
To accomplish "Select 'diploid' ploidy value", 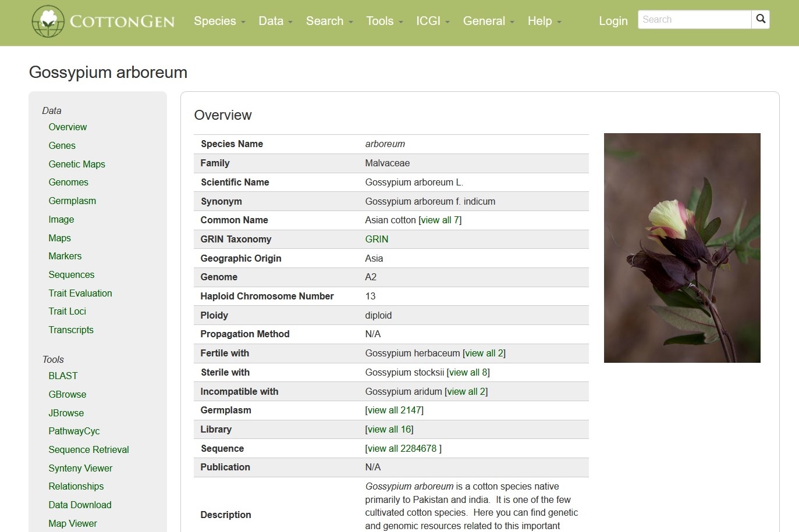I will (x=378, y=315).
